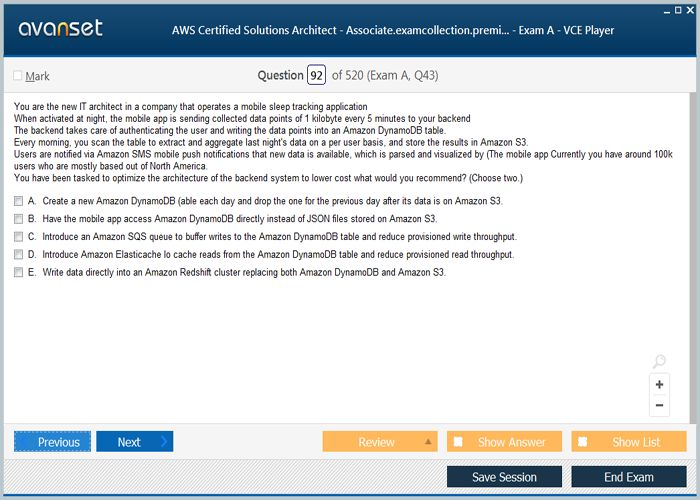Image resolution: width=700 pixels, height=500 pixels.
Task: Maximize the VCE Player window
Action: coord(678,10)
